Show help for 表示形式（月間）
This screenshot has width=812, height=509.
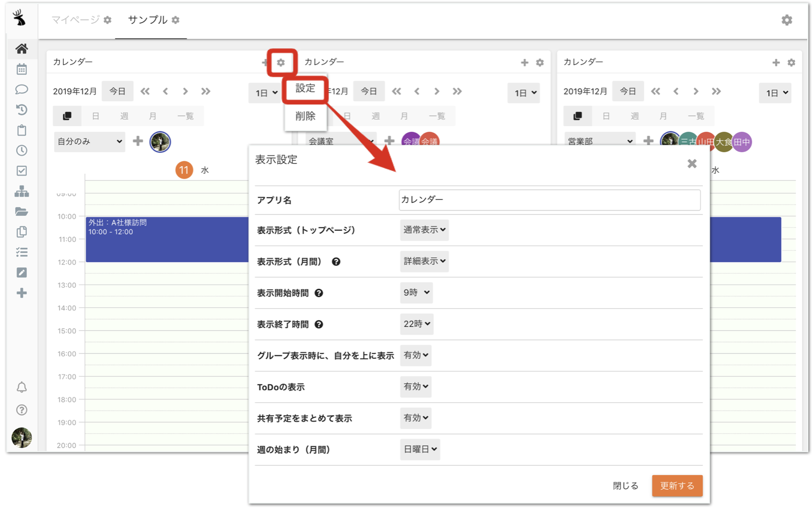coord(336,262)
